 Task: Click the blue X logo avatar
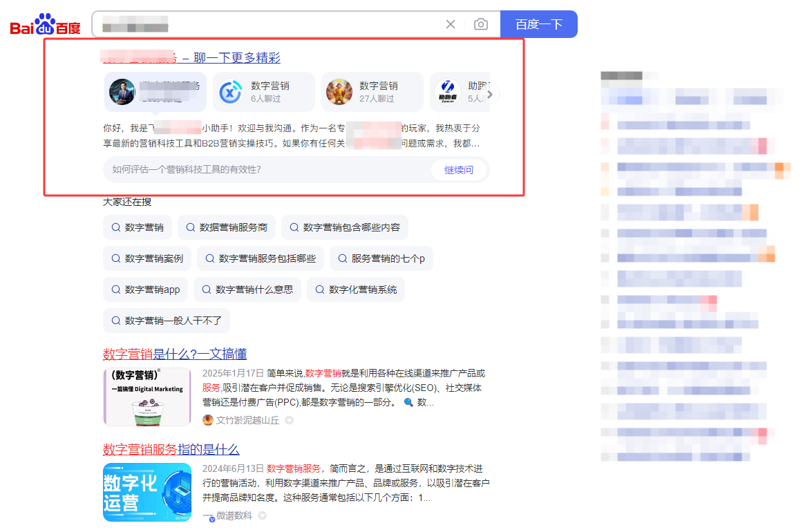click(230, 92)
